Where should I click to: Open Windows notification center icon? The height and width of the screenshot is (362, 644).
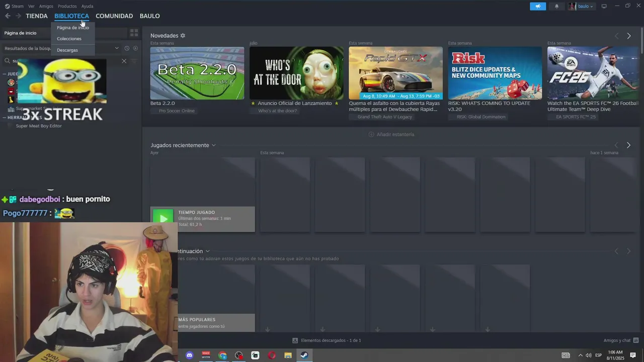click(x=633, y=355)
